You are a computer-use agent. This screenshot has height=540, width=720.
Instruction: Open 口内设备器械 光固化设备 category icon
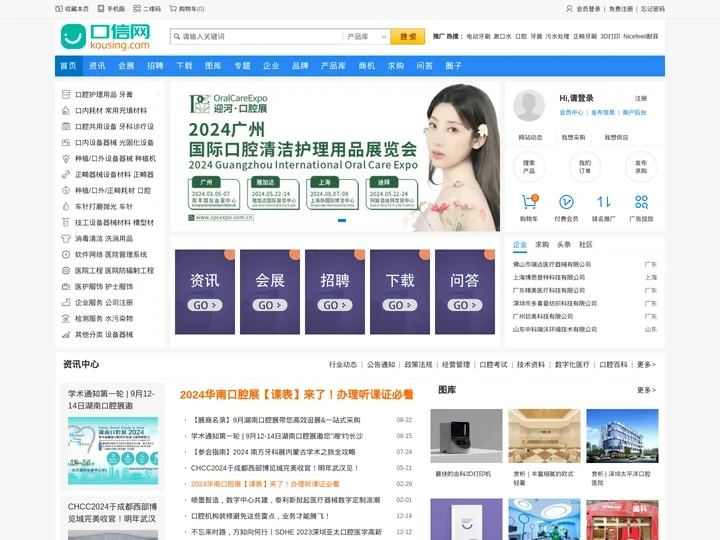[x=66, y=142]
